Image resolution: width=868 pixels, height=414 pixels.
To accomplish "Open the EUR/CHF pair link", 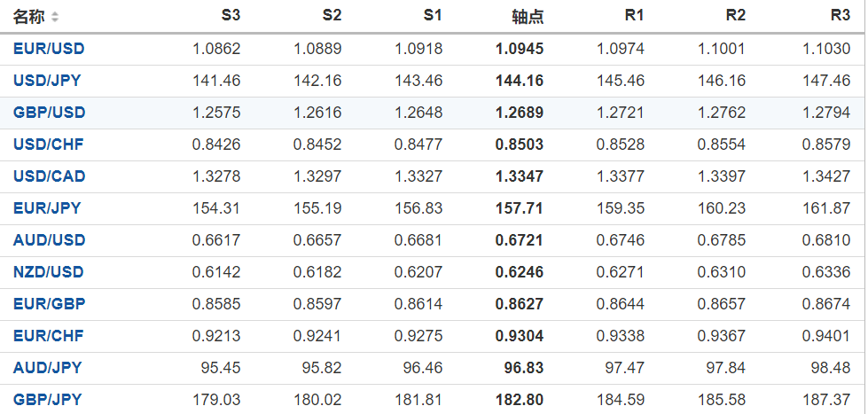I will point(49,336).
